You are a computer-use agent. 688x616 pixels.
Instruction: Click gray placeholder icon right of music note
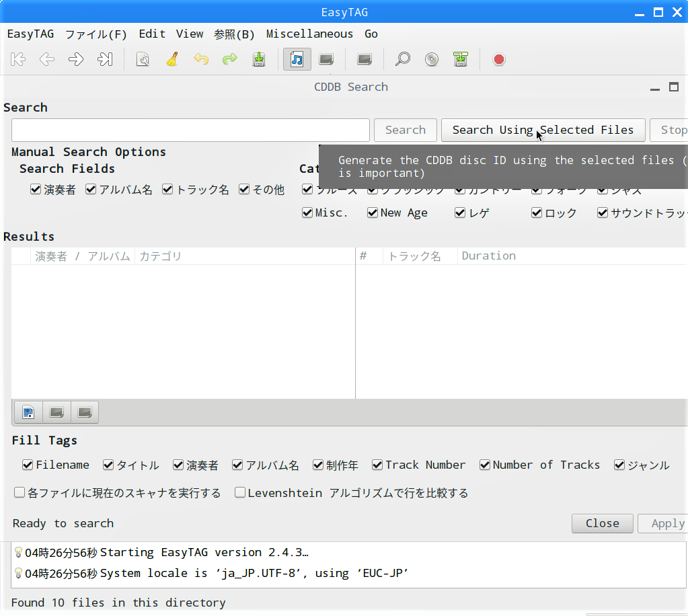326,59
